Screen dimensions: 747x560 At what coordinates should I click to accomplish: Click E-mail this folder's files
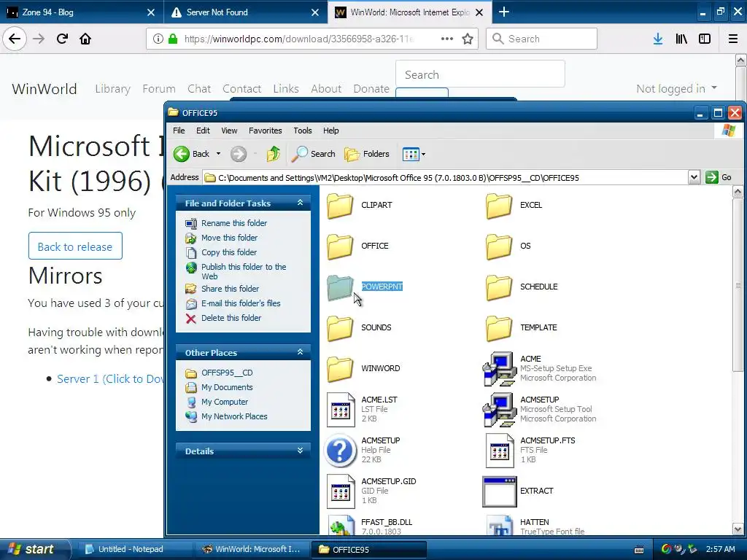[x=241, y=303]
